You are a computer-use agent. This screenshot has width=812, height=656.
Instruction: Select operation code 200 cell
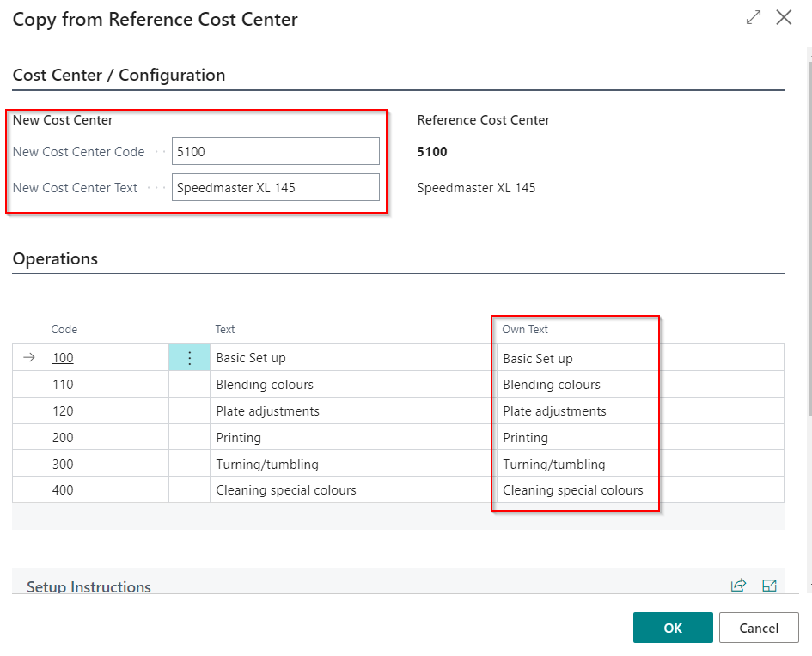tap(107, 437)
